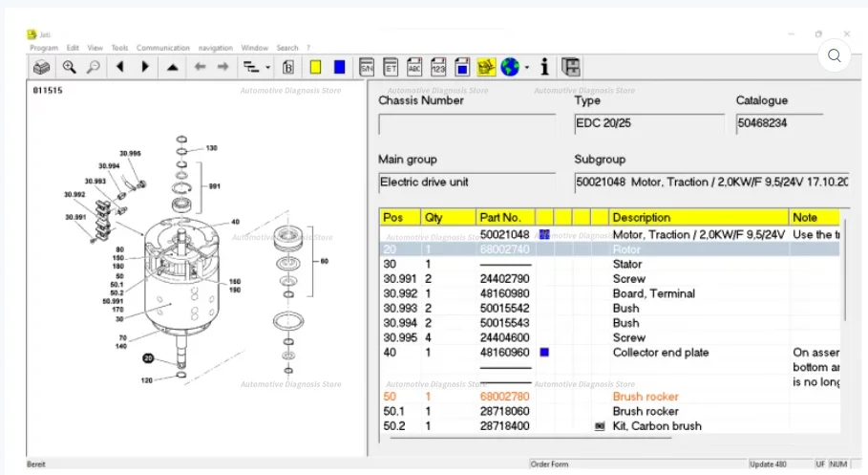The height and width of the screenshot is (475, 868).
Task: Click the information 'i' icon
Action: click(544, 67)
